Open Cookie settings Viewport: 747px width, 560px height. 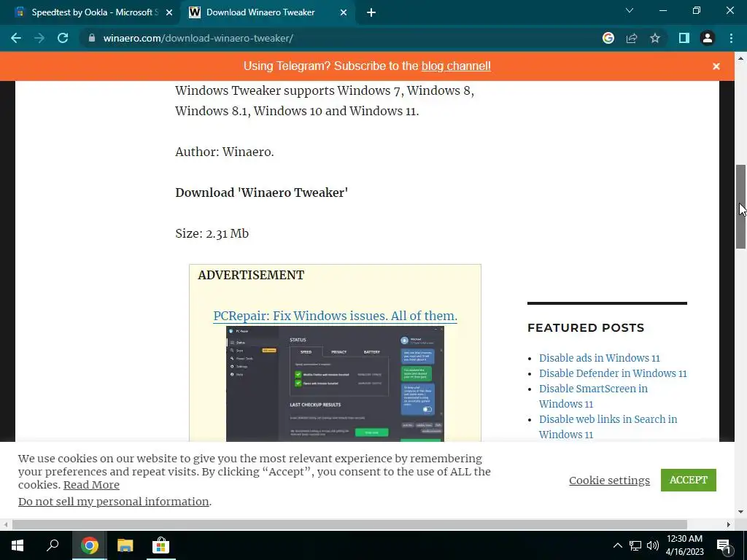point(609,480)
